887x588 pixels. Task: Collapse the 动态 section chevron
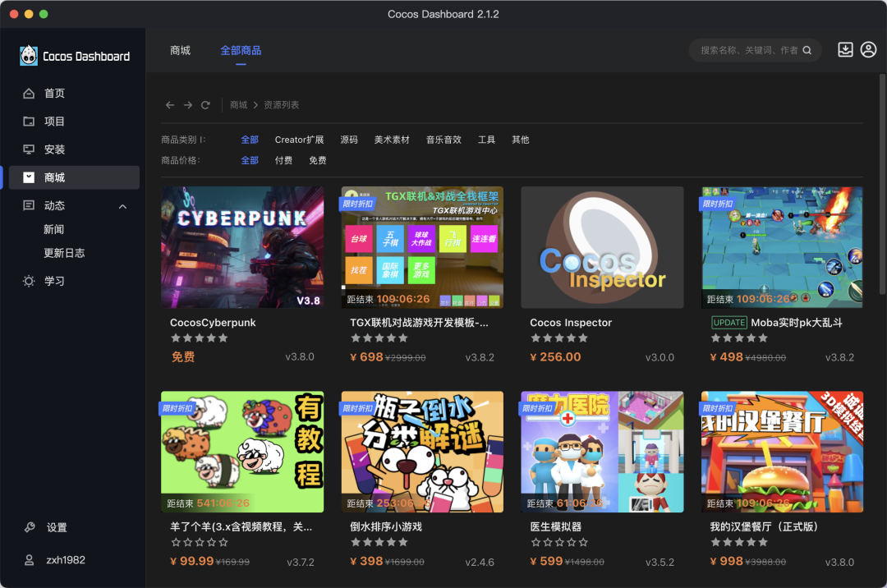(122, 206)
